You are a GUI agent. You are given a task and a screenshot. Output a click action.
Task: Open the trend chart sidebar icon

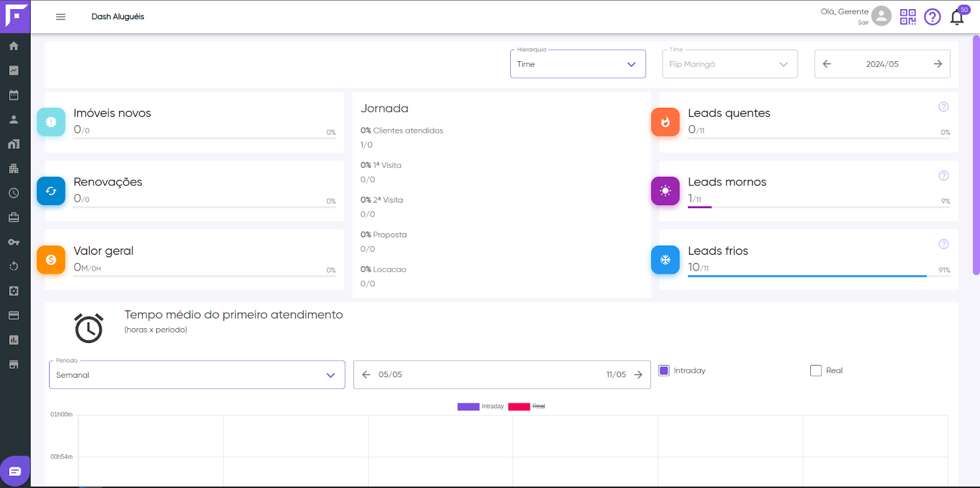click(x=13, y=70)
